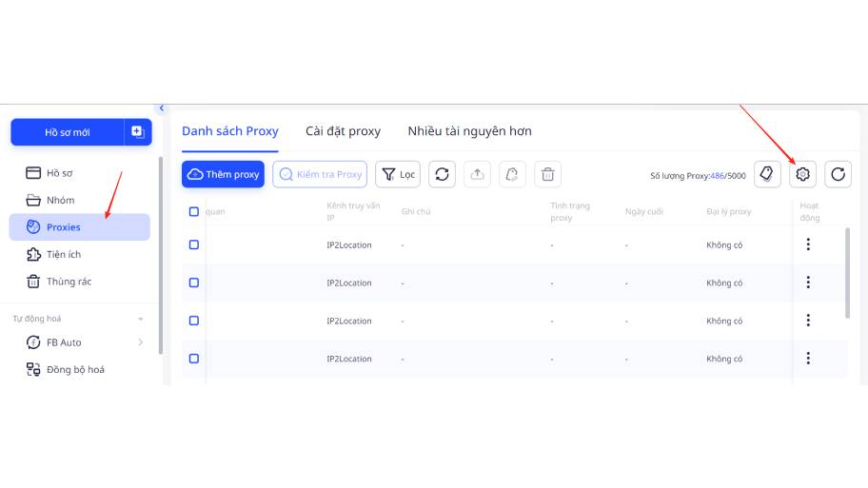This screenshot has height=488, width=868.
Task: Click the Hồ sơ mới button
Action: click(x=67, y=132)
